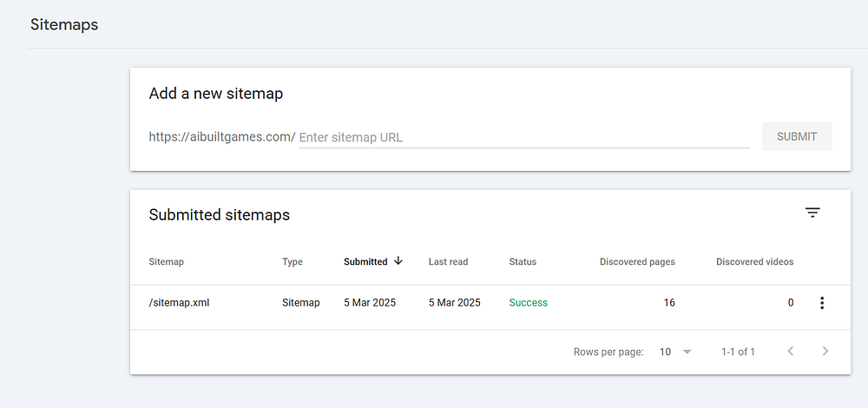
Task: Sort by the Last read column header
Action: 448,261
